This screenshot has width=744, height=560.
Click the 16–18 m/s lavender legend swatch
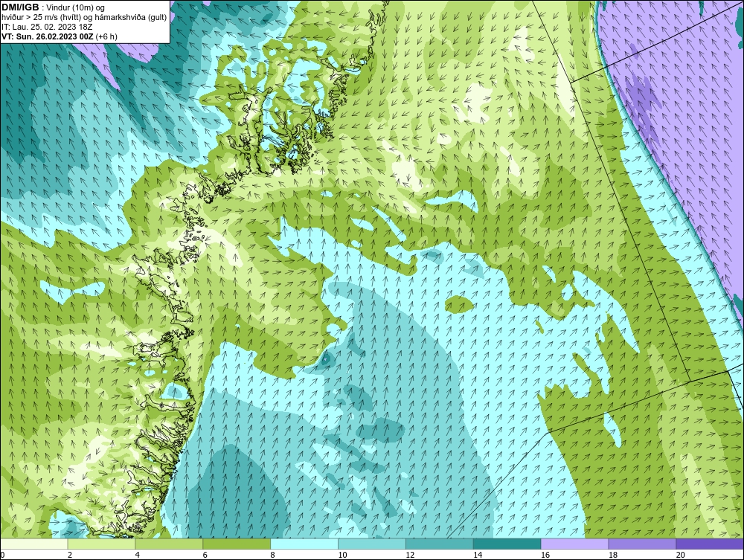[x=574, y=544]
